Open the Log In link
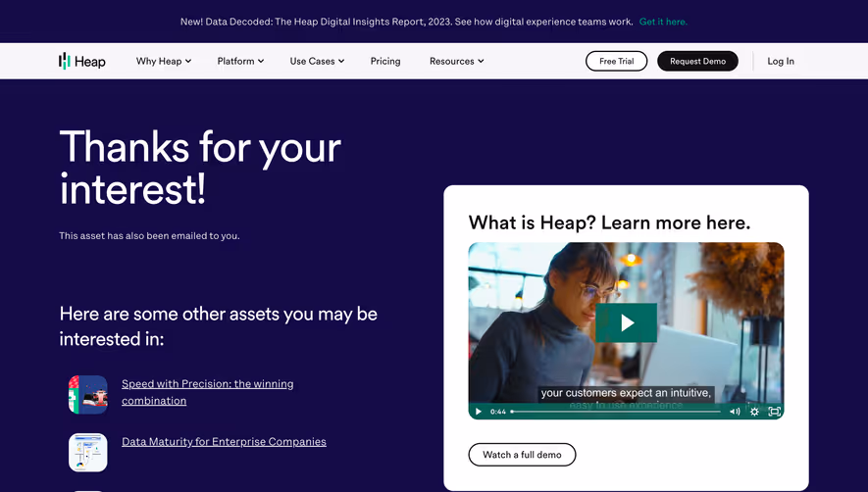The image size is (868, 492). pos(781,61)
